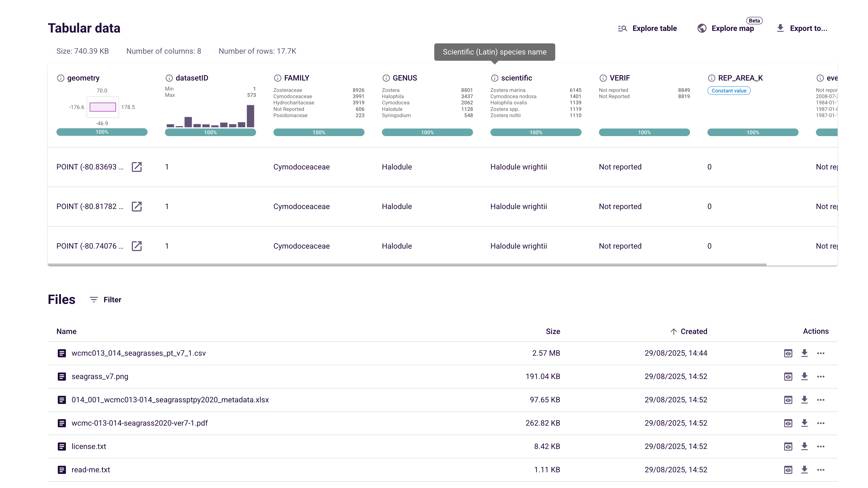Toggle preview for wcmc013_014_seagrasses_pt_v7_1.csv
868x488 pixels.
click(788, 353)
